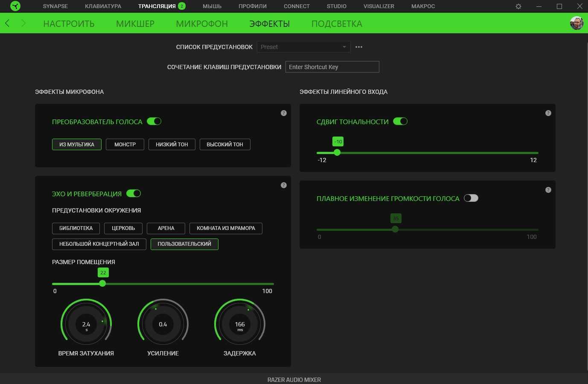Select the Монстр voice preset

(x=125, y=145)
